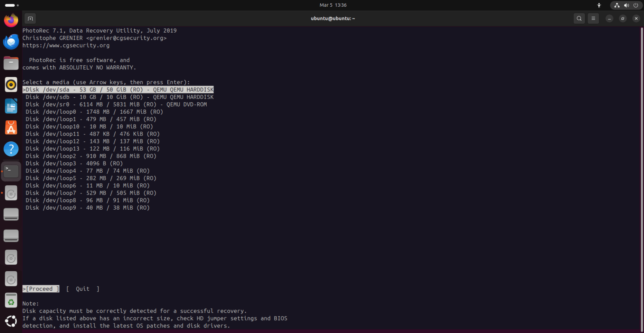Open the Trash icon in the dock

coord(11,300)
